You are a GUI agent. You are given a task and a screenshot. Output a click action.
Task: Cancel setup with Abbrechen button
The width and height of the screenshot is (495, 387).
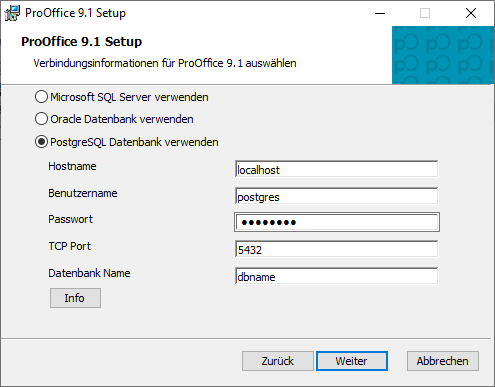click(443, 361)
